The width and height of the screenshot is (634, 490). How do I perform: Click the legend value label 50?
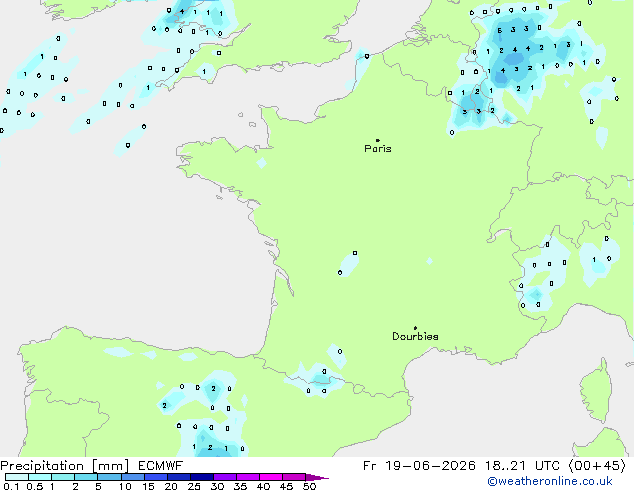pos(310,486)
